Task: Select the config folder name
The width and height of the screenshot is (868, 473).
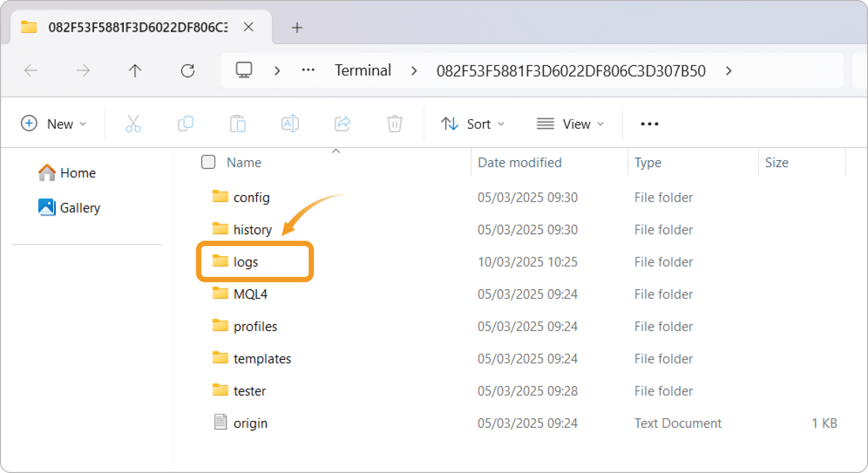Action: click(x=252, y=198)
